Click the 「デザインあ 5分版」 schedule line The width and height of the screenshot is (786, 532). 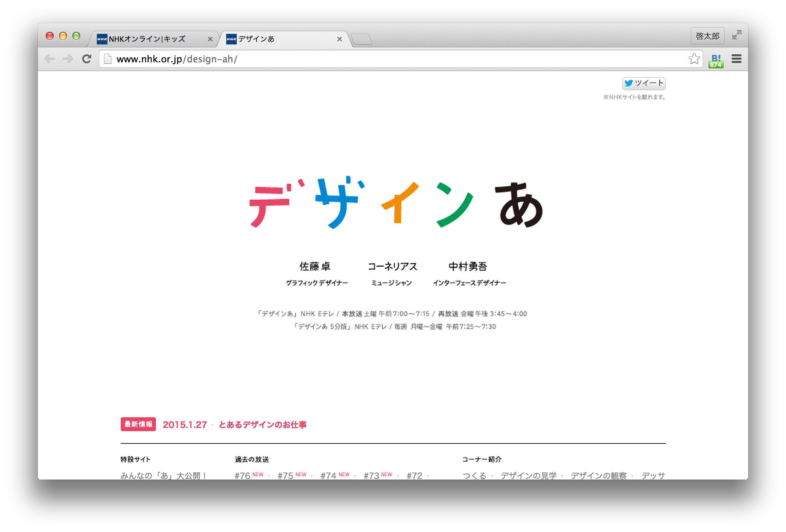click(394, 326)
